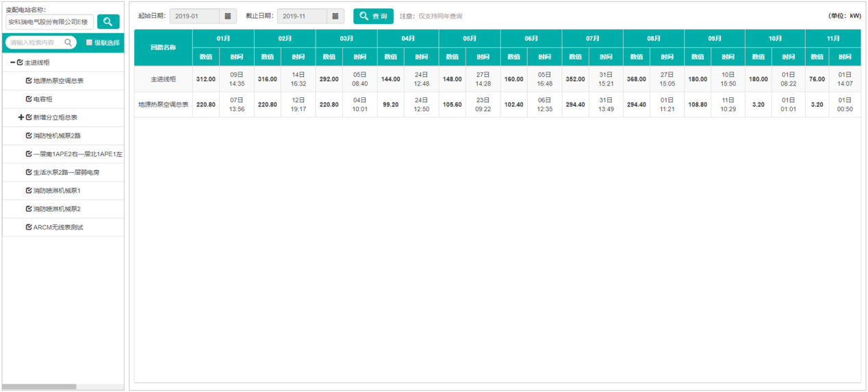The image size is (868, 392).
Task: Select the 回路名称 column header
Action: pos(163,47)
